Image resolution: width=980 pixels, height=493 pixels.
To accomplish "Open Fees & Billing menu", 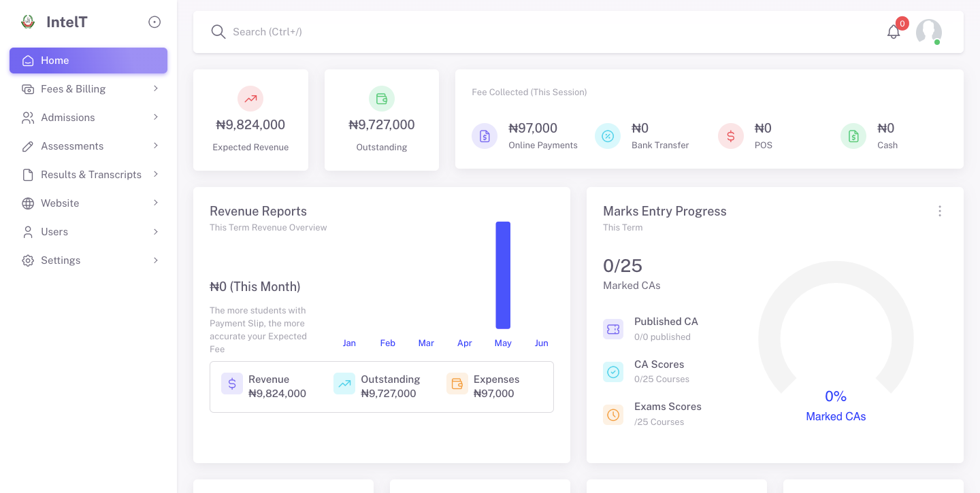I will click(88, 89).
